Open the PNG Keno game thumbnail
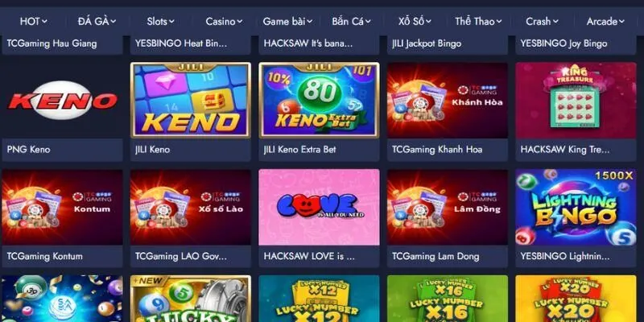Image resolution: width=644 pixels, height=322 pixels. pyautogui.click(x=63, y=100)
